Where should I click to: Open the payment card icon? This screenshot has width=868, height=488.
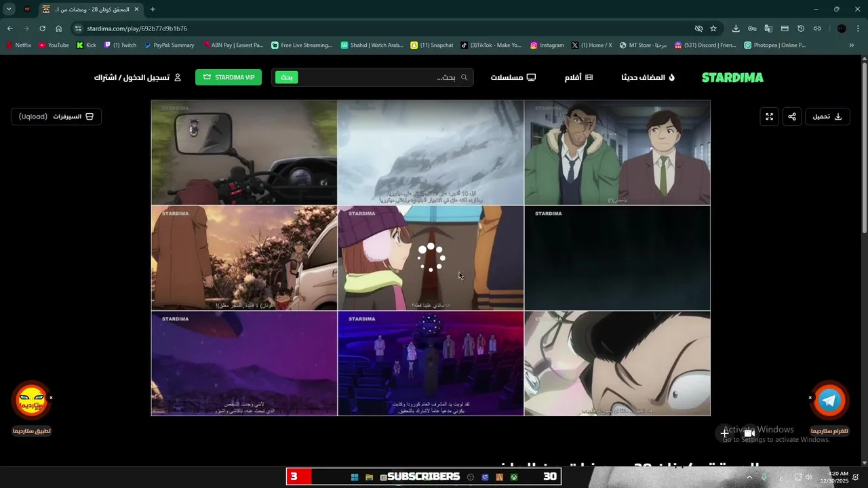[785, 28]
